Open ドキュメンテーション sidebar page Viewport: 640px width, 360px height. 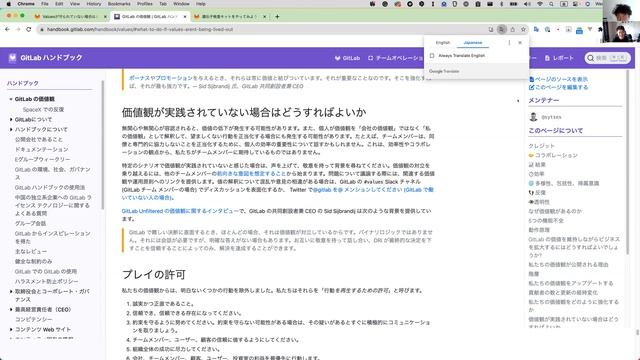click(x=42, y=149)
